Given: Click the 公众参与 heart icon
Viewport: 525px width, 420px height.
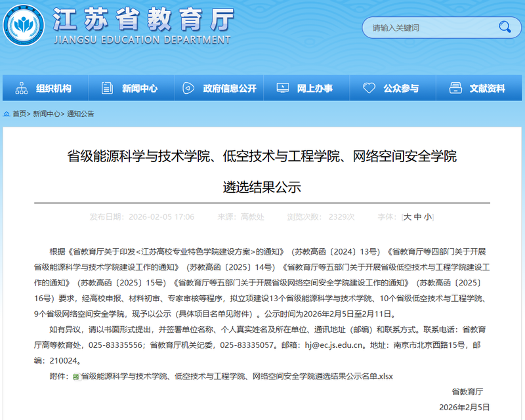Looking at the screenshot, I should (369, 88).
